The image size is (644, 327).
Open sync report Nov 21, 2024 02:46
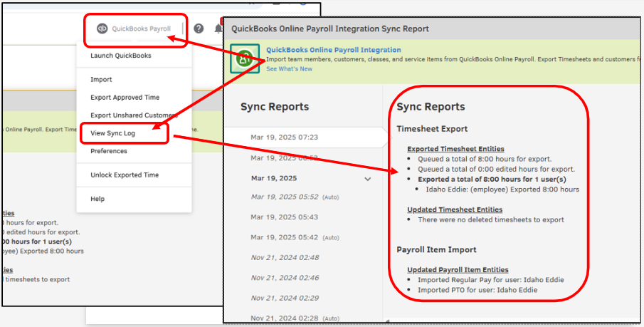(285, 278)
